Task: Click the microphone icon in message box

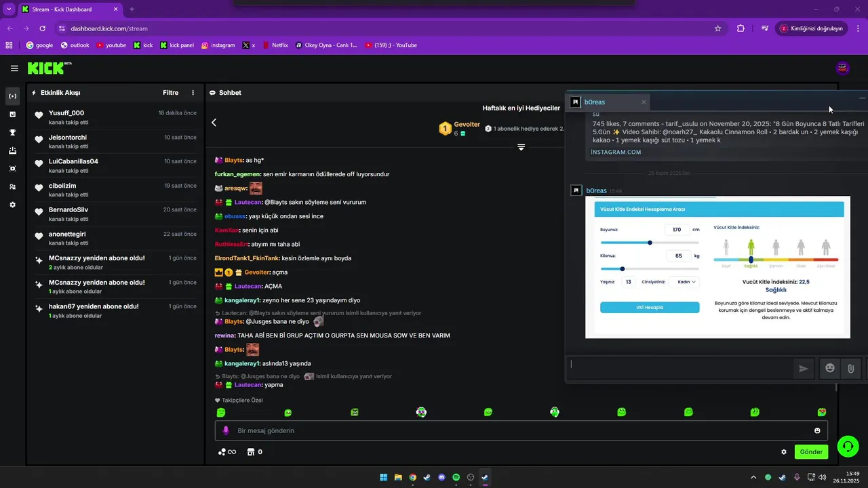Action: [x=226, y=430]
